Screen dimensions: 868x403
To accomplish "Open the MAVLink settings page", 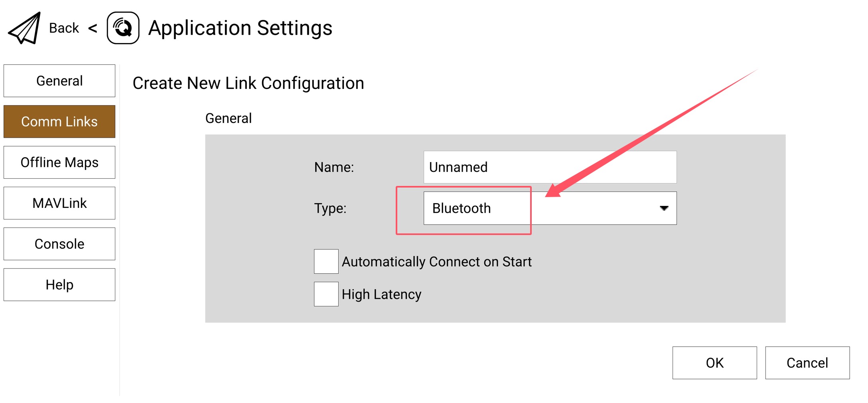I will pos(59,203).
